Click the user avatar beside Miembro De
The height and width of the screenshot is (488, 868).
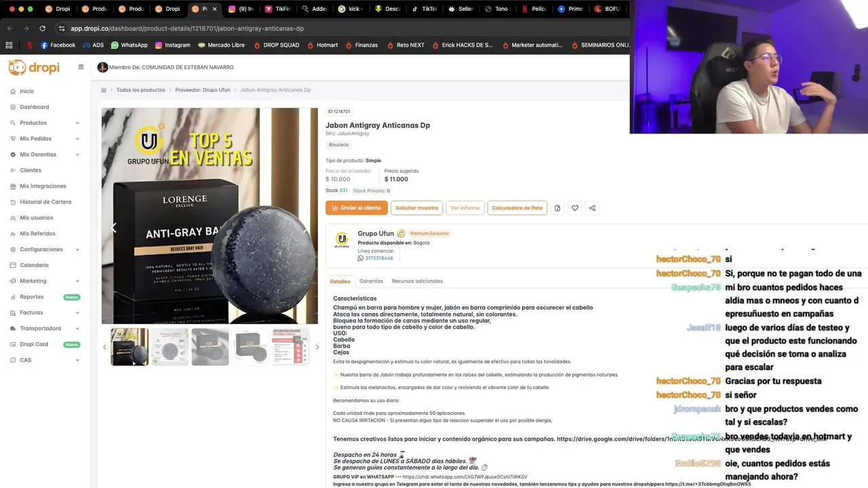(x=102, y=67)
